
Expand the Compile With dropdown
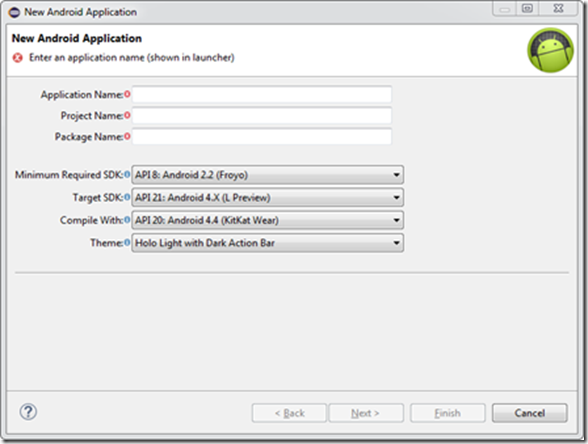coord(267,220)
